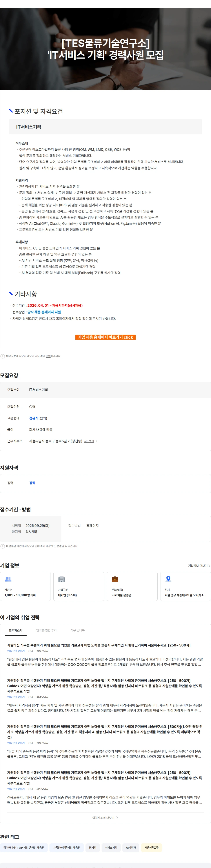Switch to the 직무 인터뷰 tab
Viewport: 211px width, 868px height.
78,630
